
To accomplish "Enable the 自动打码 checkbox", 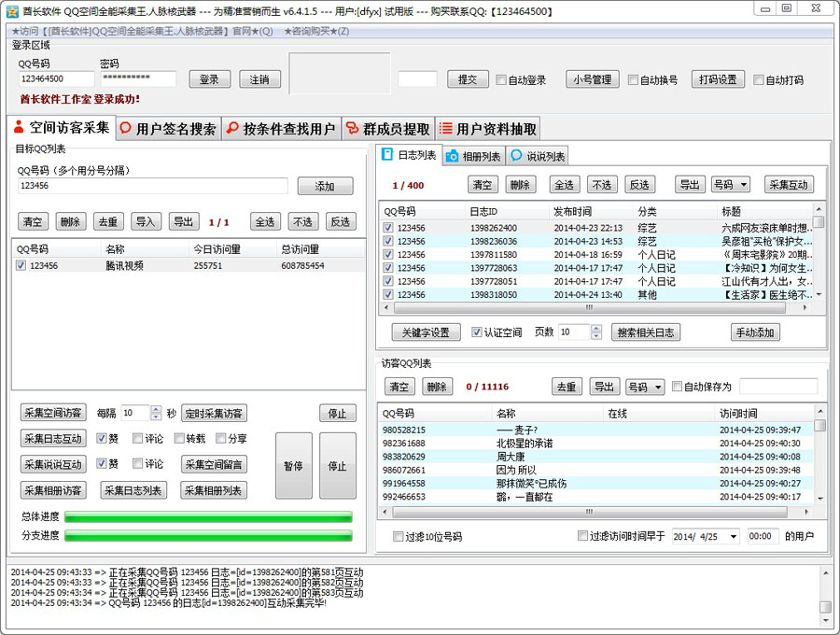I will click(x=758, y=80).
